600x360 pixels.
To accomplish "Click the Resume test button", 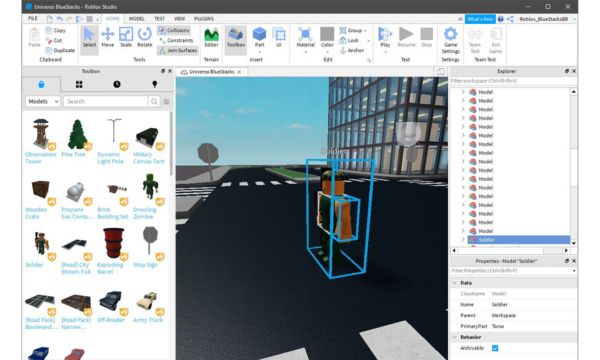I will [x=406, y=37].
